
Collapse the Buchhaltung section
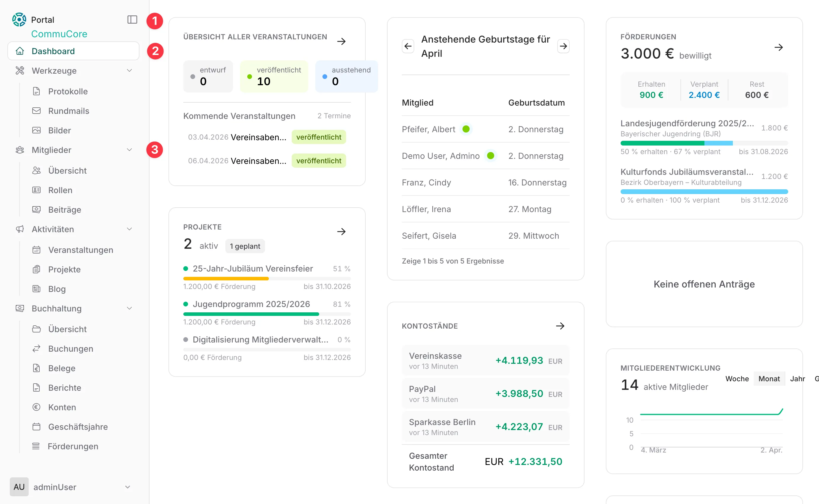pos(129,308)
